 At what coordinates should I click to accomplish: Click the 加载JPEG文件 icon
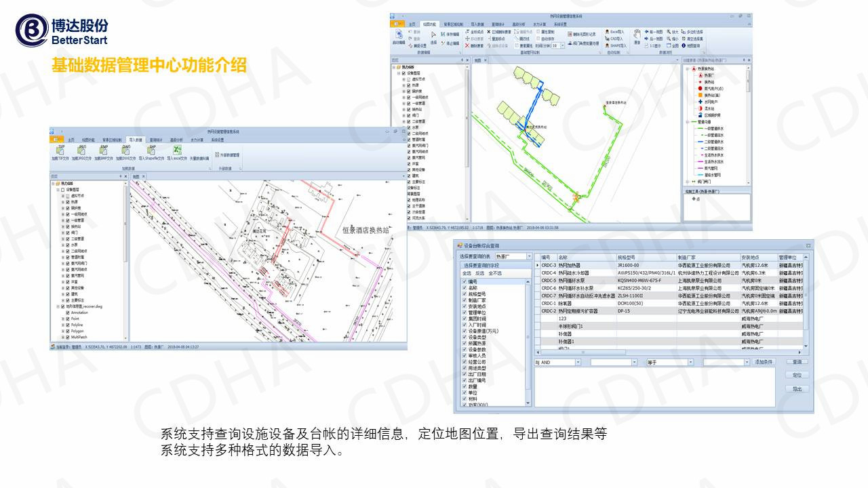82,150
